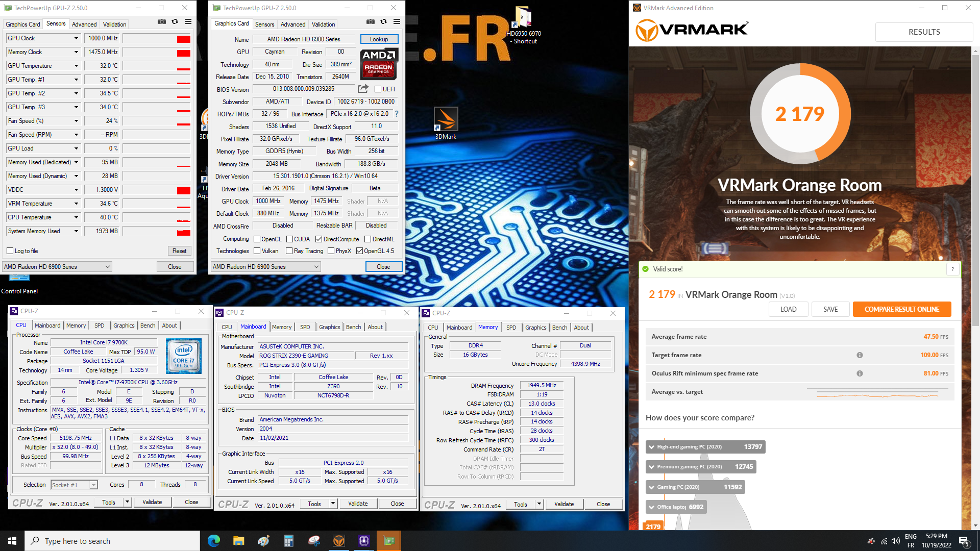Image resolution: width=980 pixels, height=551 pixels.
Task: Switch to Advanced tab in GPU-Z Sensors window
Action: point(84,24)
